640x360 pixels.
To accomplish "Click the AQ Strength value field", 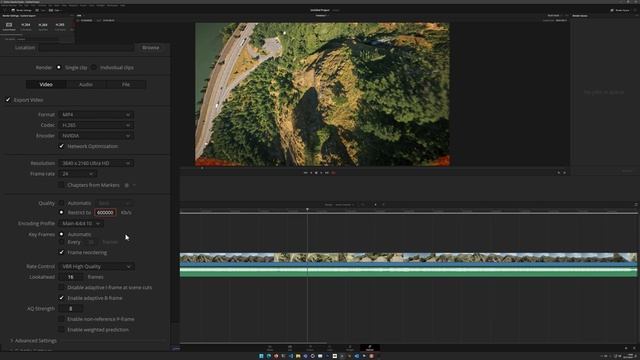I will pos(71,309).
